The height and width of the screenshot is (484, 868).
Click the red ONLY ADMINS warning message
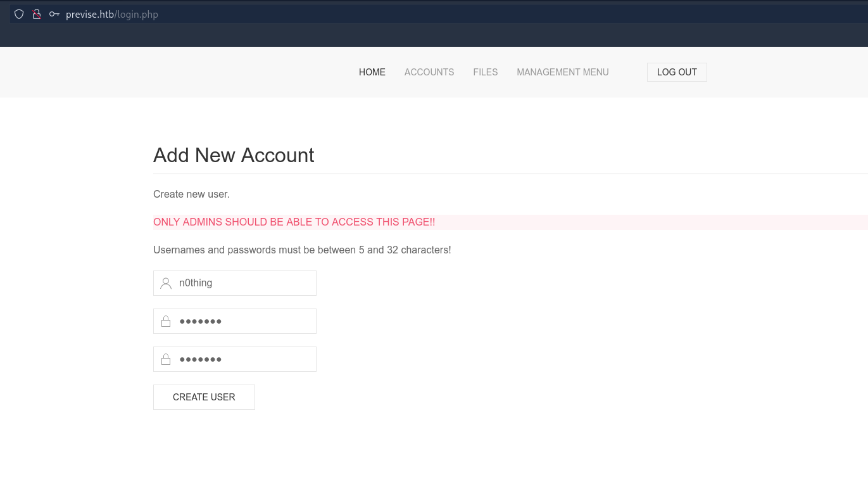[x=294, y=222]
